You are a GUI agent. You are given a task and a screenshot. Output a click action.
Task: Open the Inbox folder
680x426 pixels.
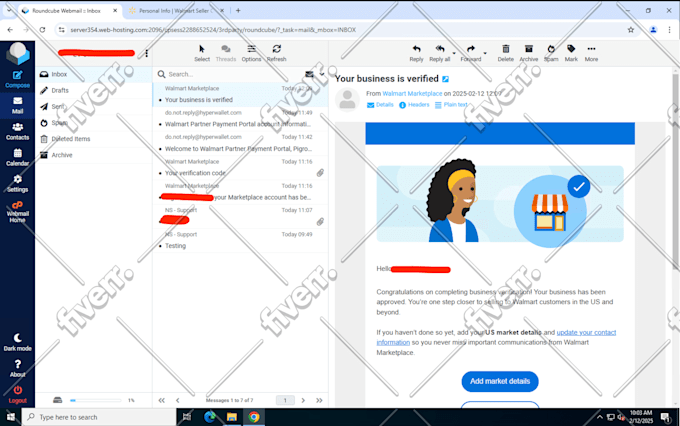click(x=94, y=74)
